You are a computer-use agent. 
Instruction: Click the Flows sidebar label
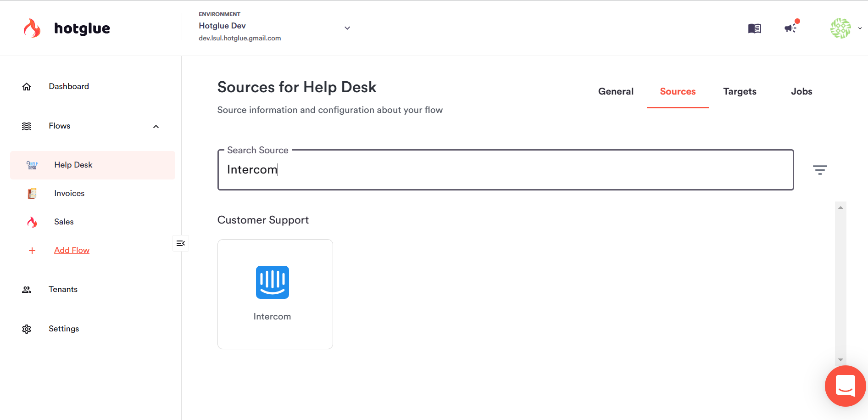click(60, 126)
